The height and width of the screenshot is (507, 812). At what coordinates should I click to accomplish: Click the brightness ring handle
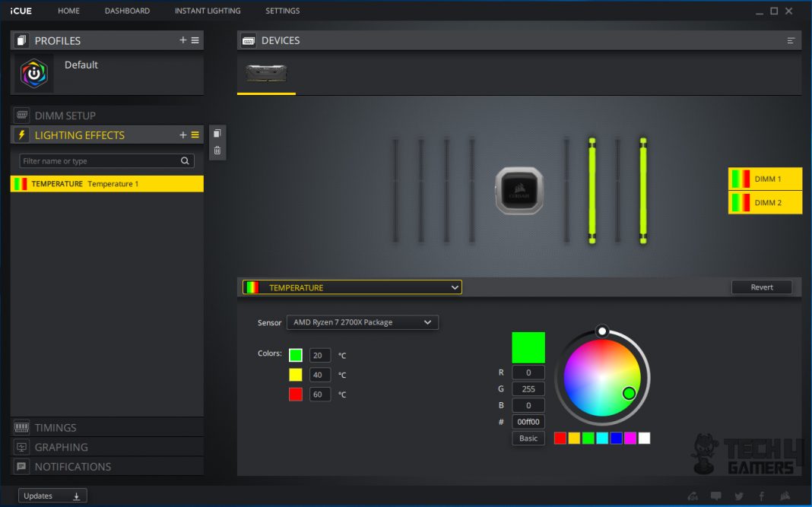point(601,331)
